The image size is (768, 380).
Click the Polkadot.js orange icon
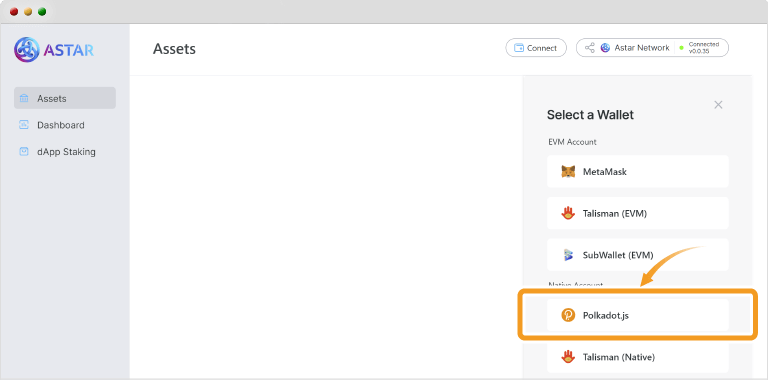[568, 315]
